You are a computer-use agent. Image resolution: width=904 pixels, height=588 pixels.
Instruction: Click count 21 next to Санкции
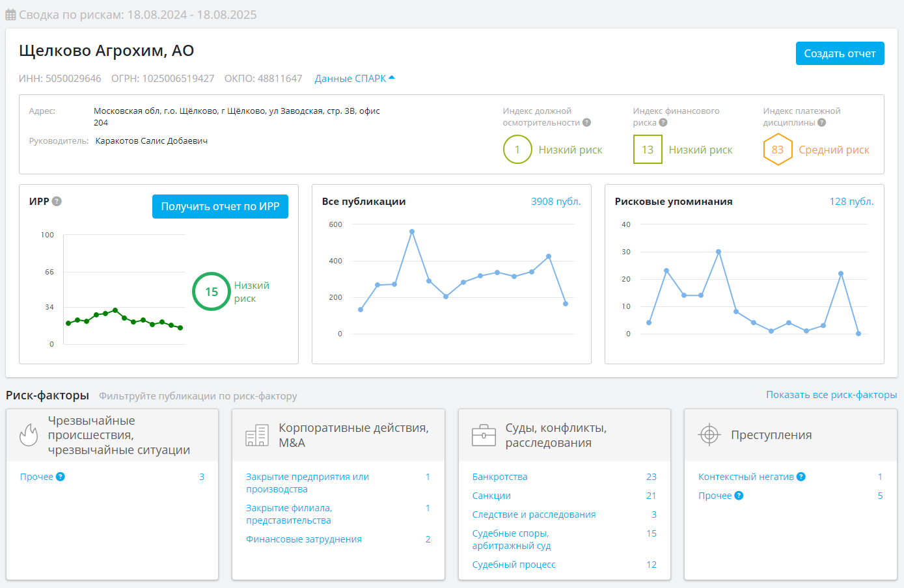coord(651,496)
